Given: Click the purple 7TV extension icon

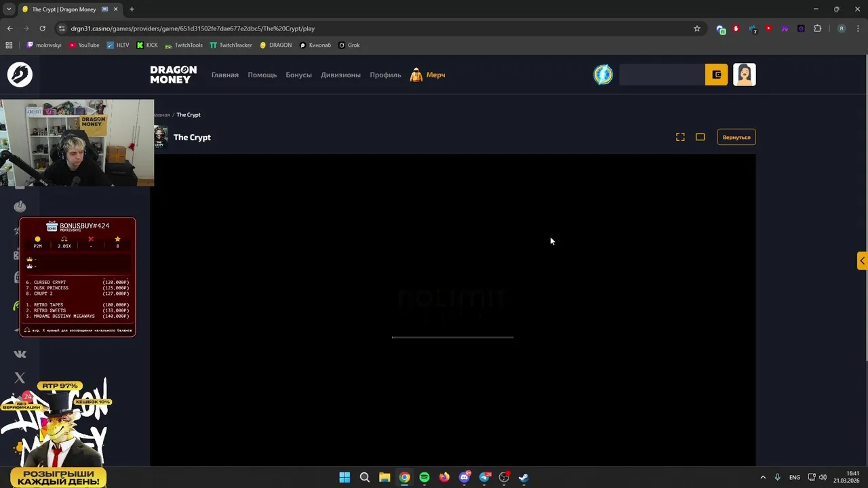Looking at the screenshot, I should 785,28.
